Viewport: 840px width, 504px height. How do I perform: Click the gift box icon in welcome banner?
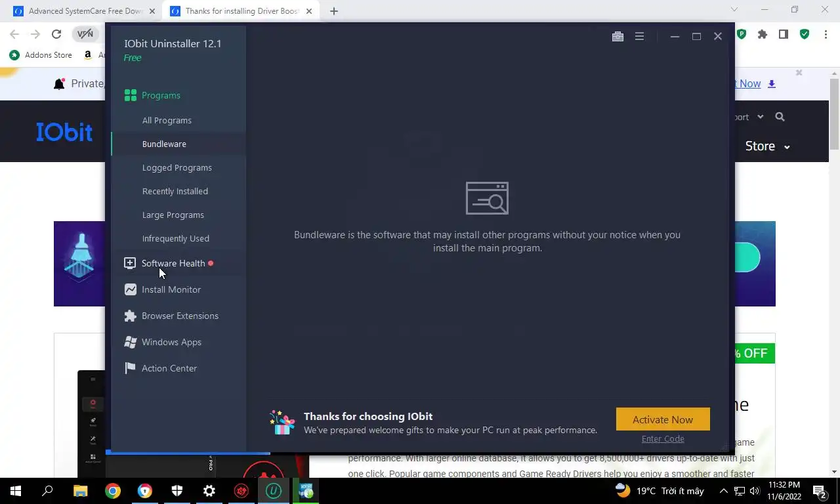pos(282,423)
